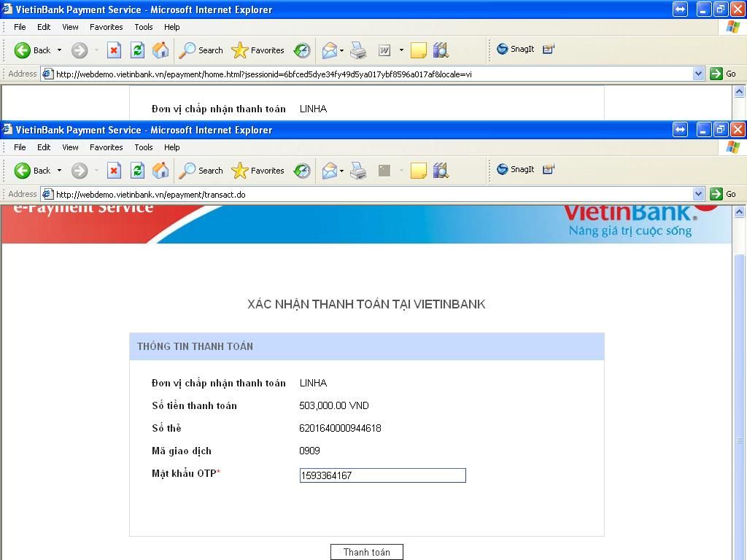
Task: Click yellow note icon in rear window toolbar
Action: click(418, 50)
